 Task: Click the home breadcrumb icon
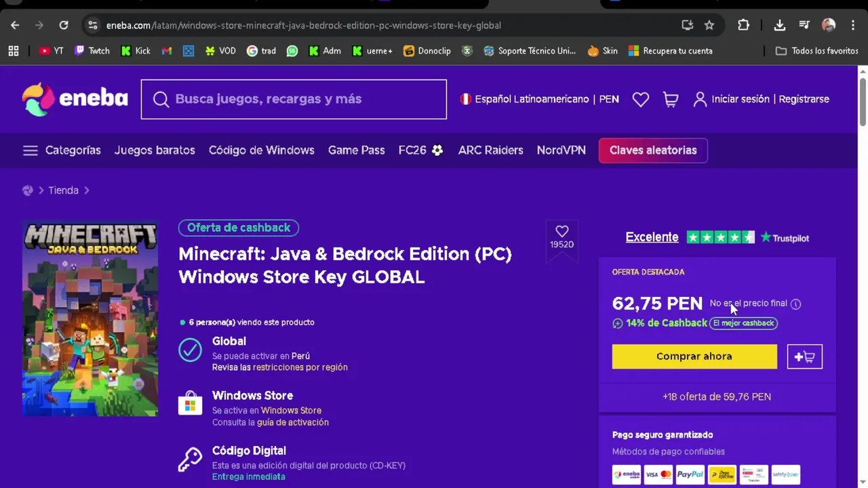(x=28, y=190)
